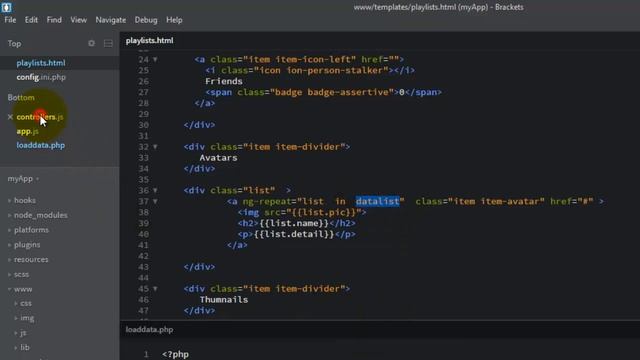The width and height of the screenshot is (640, 360).
Task: Click the text Avatars on line 33
Action: click(218, 158)
